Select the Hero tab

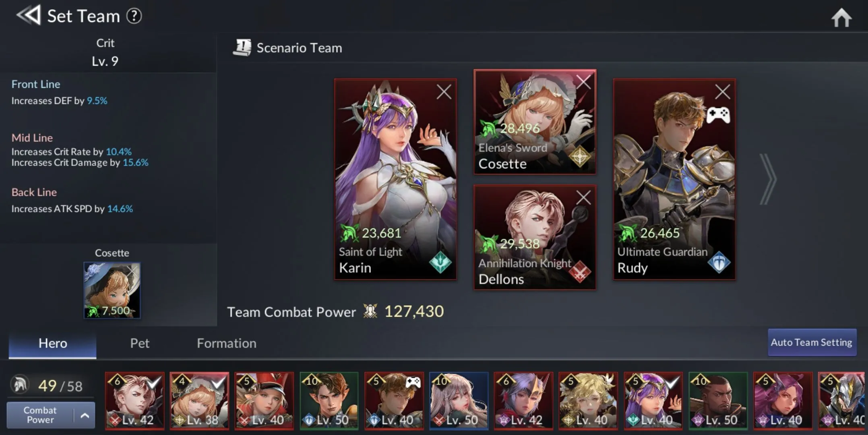[53, 343]
